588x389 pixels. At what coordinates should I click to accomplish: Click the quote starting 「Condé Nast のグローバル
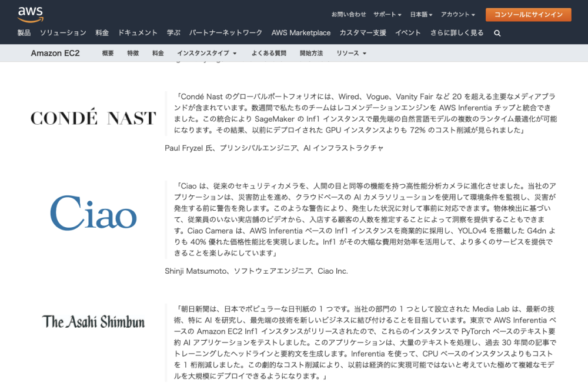coord(365,114)
